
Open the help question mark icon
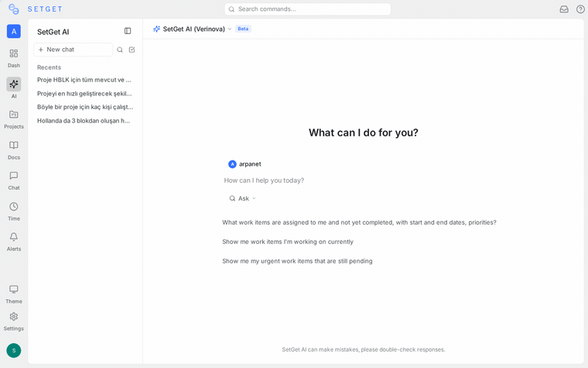(580, 9)
